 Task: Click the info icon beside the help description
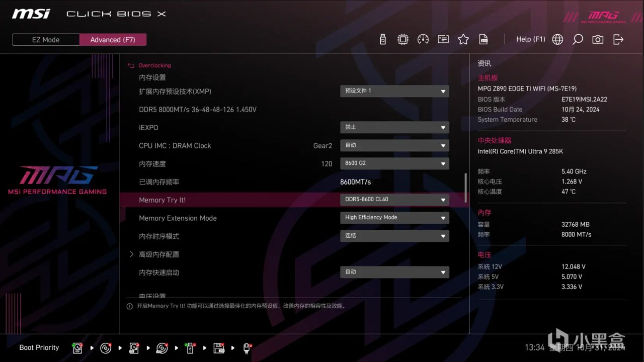pyautogui.click(x=130, y=306)
